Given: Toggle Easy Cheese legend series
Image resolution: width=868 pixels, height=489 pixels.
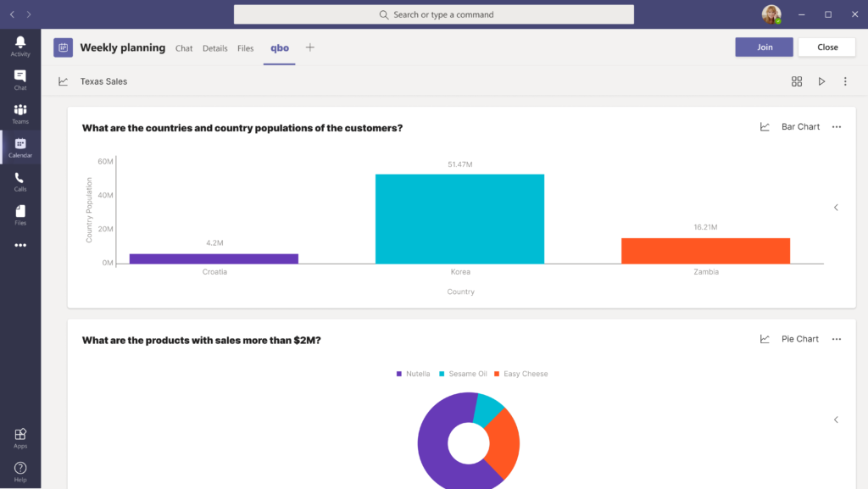Looking at the screenshot, I should [x=520, y=374].
